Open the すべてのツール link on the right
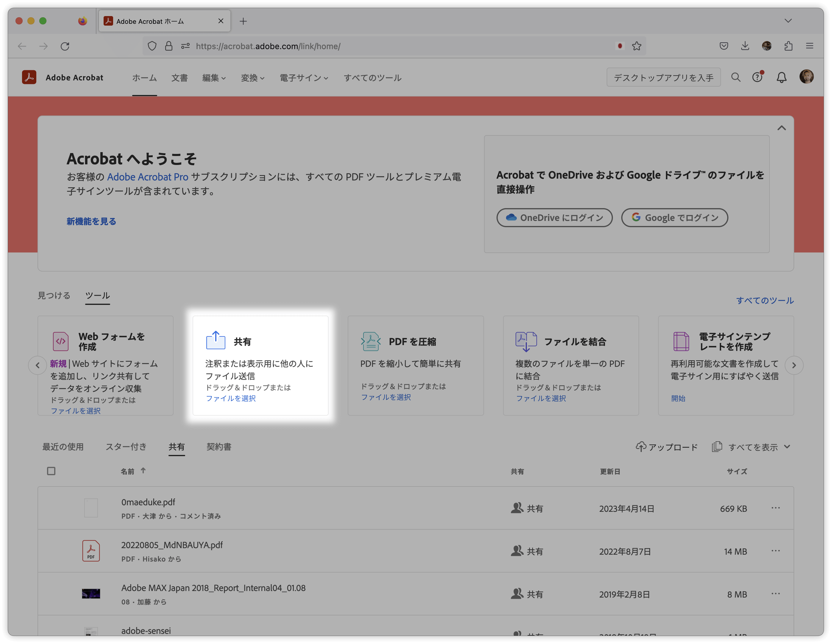The height and width of the screenshot is (644, 832). coord(764,300)
